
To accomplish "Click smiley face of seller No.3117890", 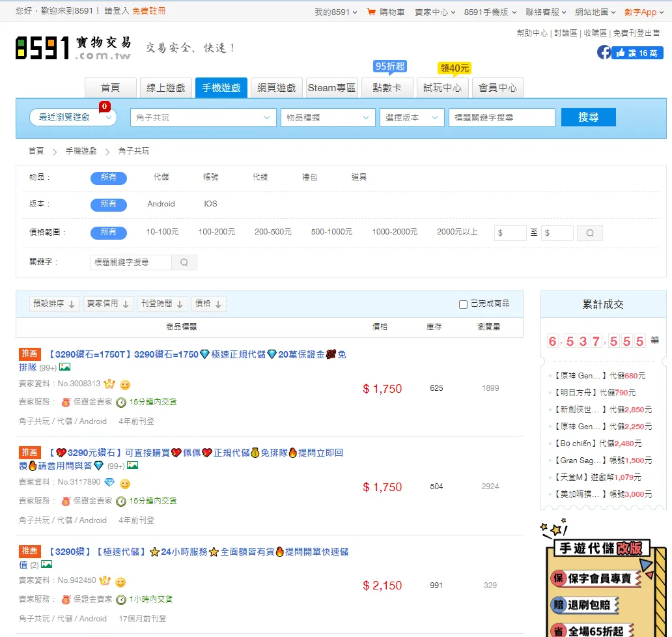I will pyautogui.click(x=125, y=483).
